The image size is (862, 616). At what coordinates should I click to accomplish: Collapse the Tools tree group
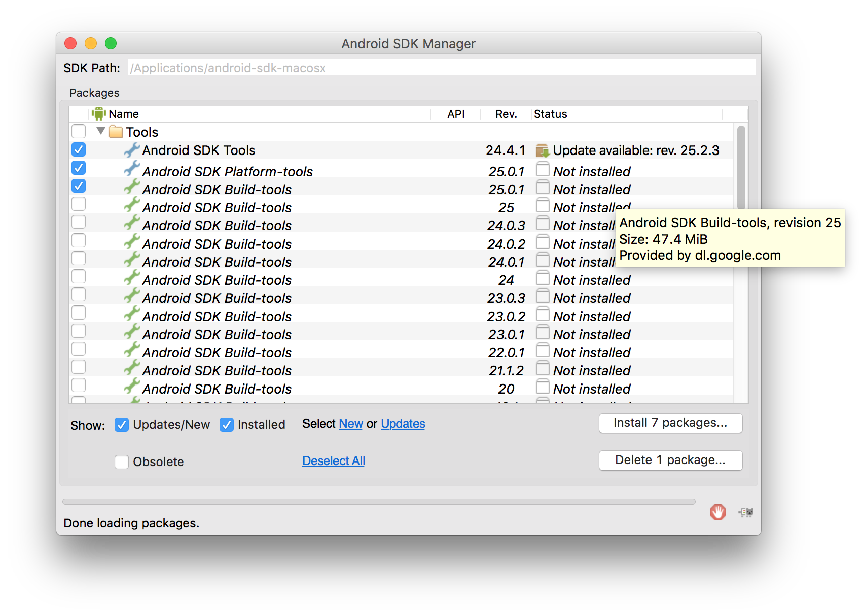(101, 131)
